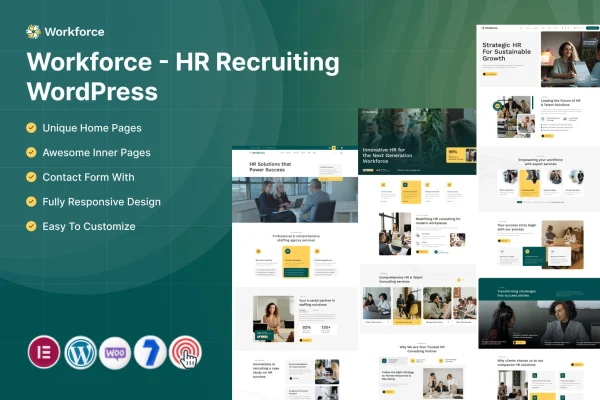Click the 'Awesome Inner Pages' text

[x=96, y=153]
